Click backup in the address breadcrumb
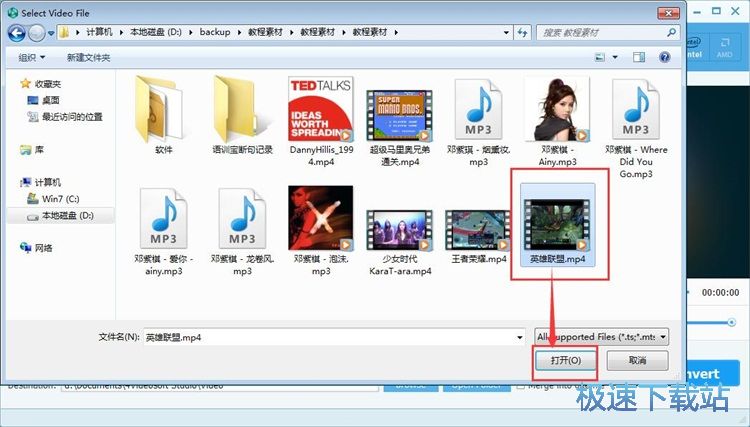The width and height of the screenshot is (750, 427). (215, 32)
